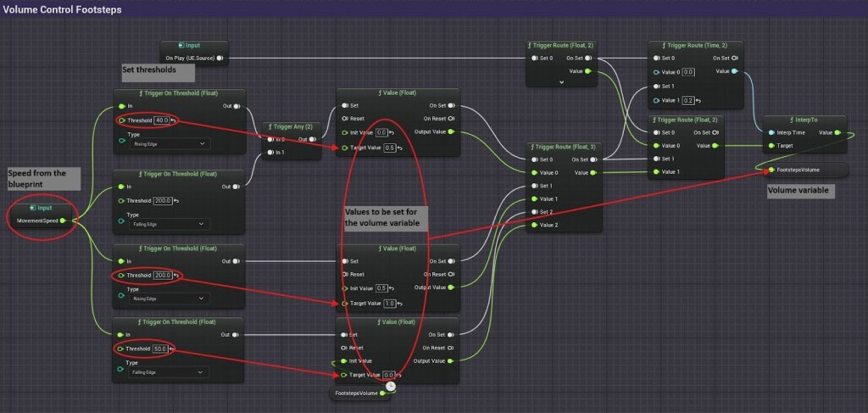The width and height of the screenshot is (868, 413).
Task: Click the Target Value 1.0 input field
Action: (x=388, y=303)
